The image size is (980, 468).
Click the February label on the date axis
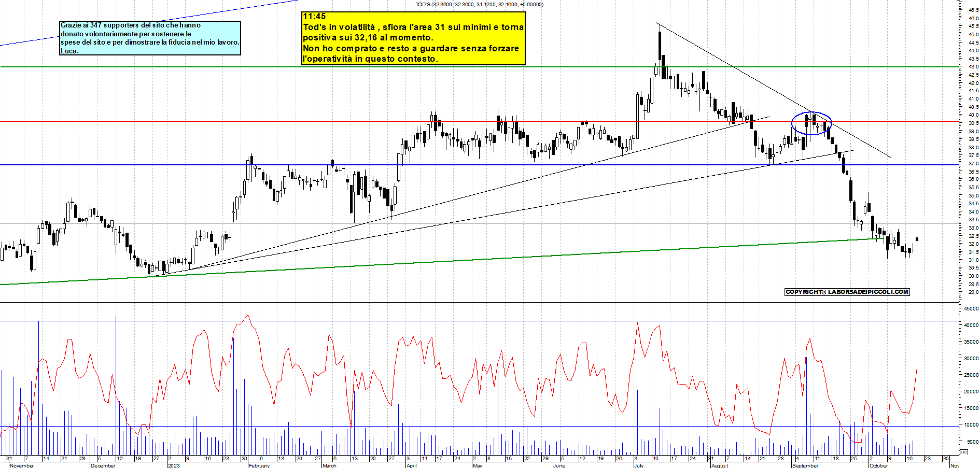click(x=259, y=465)
